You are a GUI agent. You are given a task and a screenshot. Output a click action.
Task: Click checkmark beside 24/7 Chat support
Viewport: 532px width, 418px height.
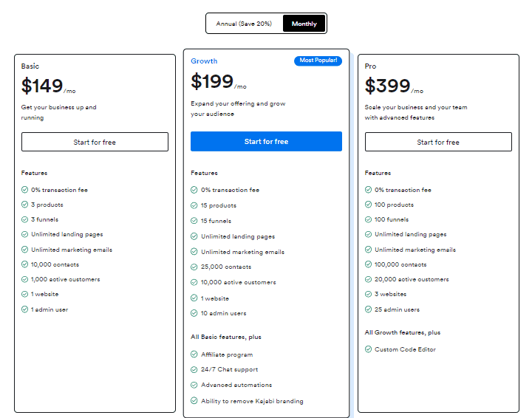[194, 369]
